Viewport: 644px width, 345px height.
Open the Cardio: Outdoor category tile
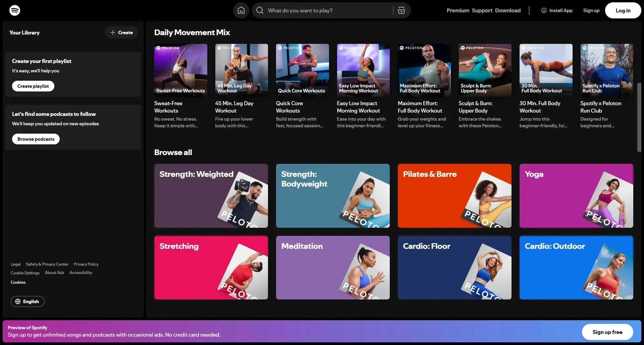(x=576, y=268)
